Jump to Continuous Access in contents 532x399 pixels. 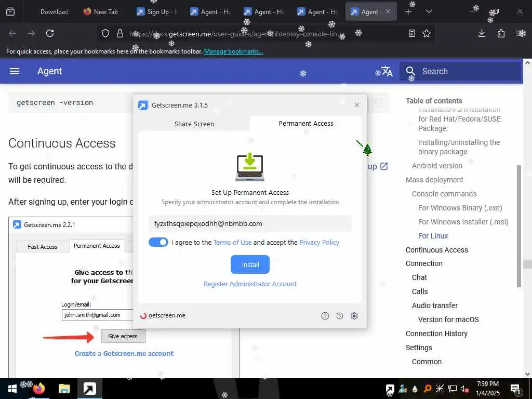point(436,250)
